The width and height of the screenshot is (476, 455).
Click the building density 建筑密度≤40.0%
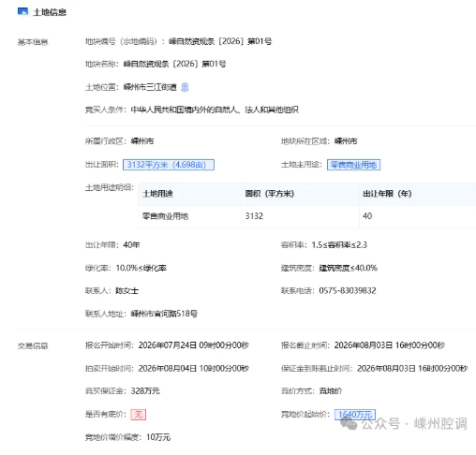click(x=349, y=268)
